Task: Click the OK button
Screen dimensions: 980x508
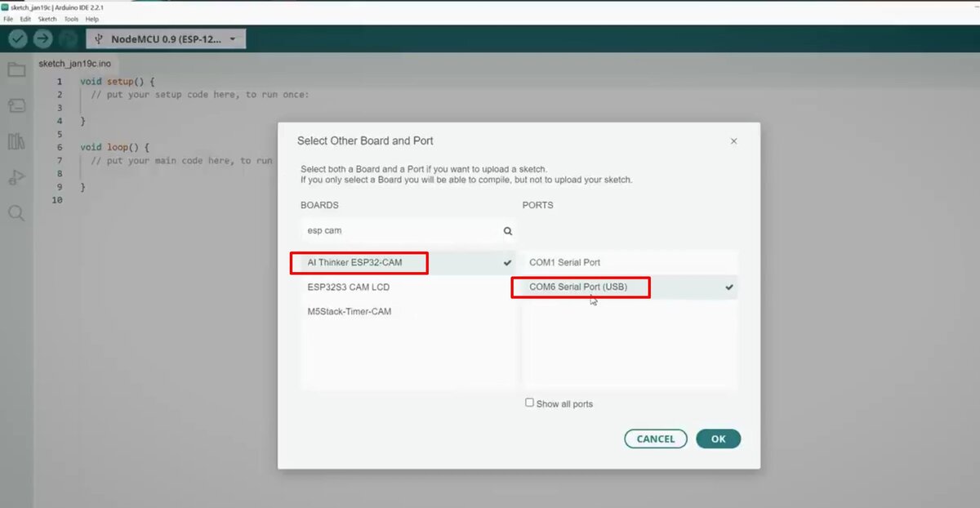Action: coord(718,439)
